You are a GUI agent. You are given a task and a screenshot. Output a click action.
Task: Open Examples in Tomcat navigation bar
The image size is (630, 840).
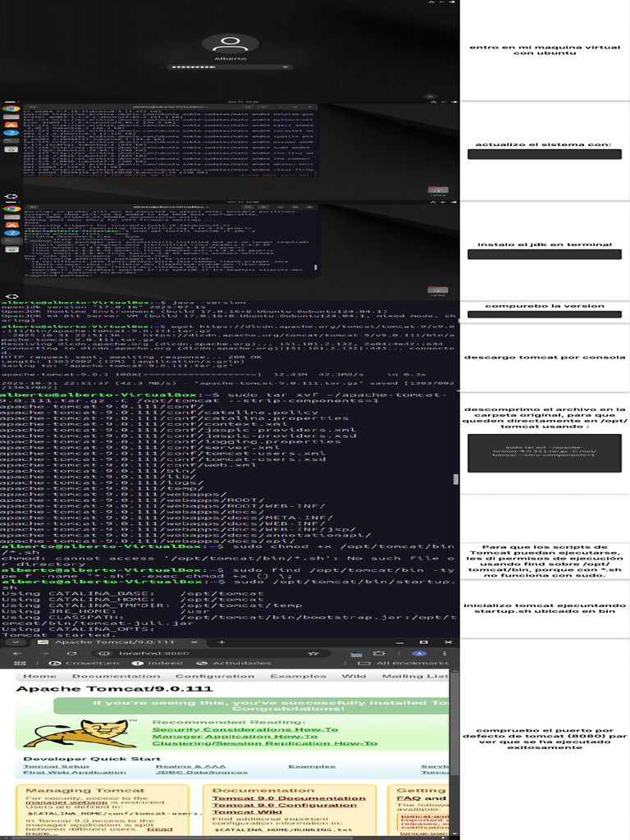coord(298,676)
